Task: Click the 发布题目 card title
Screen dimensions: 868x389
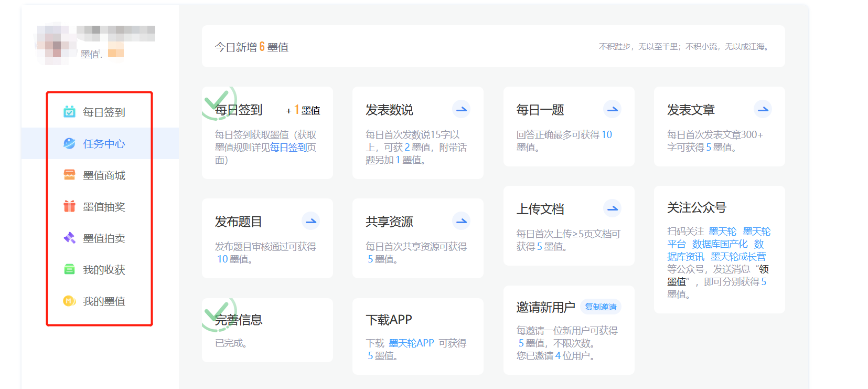Action: 239,222
